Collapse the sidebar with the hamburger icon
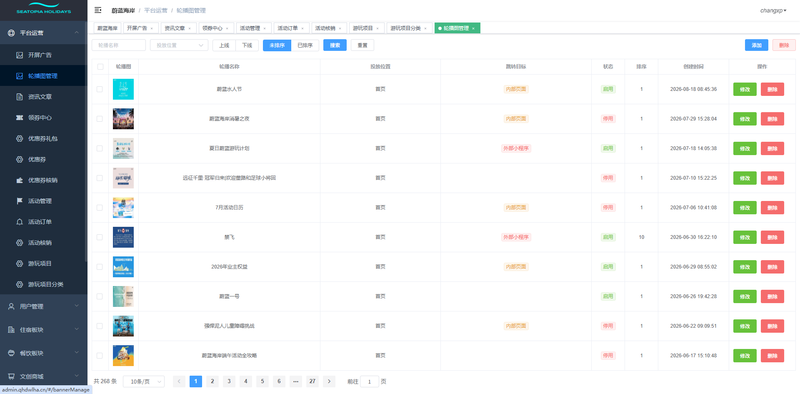The width and height of the screenshot is (800, 394). point(98,10)
